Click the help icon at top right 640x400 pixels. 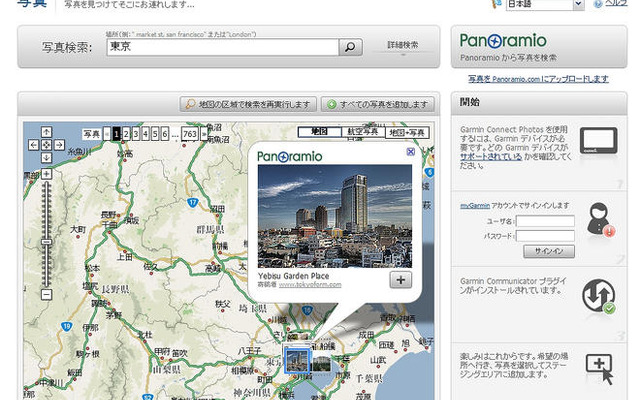pyautogui.click(x=598, y=4)
